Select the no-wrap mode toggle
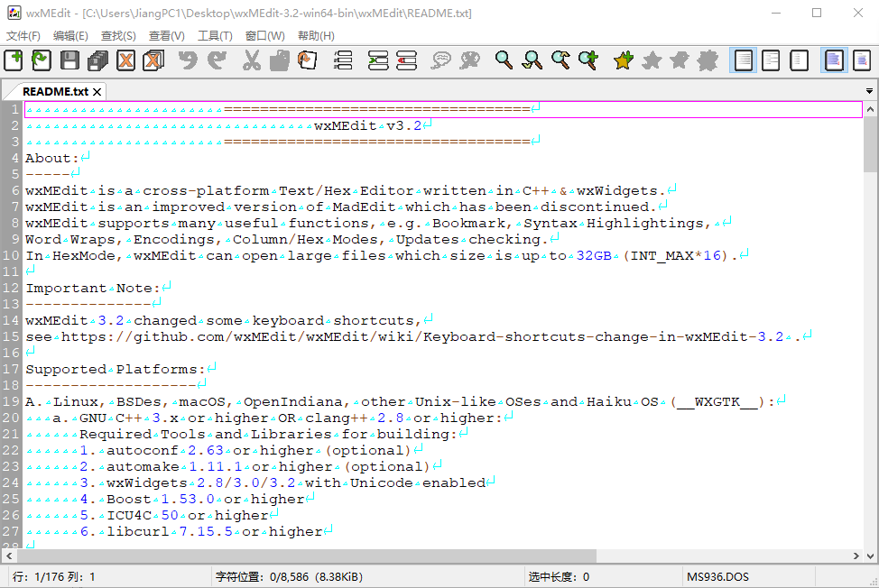Screen dimensions: 879x588 click(x=744, y=60)
